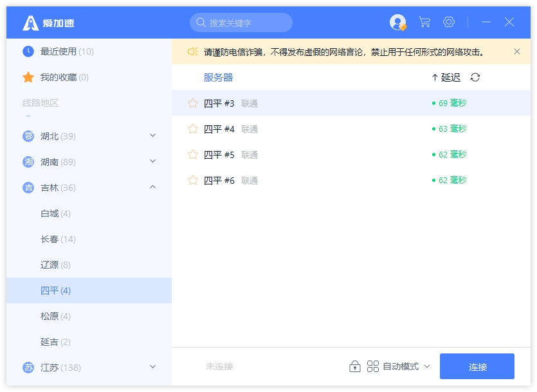The image size is (537, 392).
Task: Click the speaker announcement icon
Action: coord(192,51)
